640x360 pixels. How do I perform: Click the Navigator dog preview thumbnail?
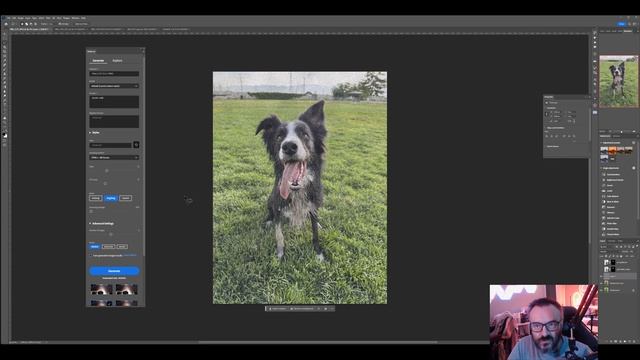coord(618,81)
